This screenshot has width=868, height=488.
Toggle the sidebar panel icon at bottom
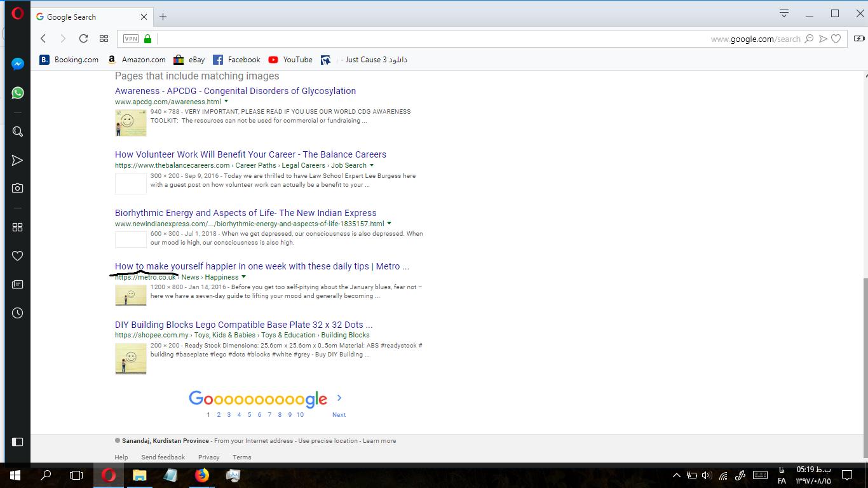[x=18, y=442]
